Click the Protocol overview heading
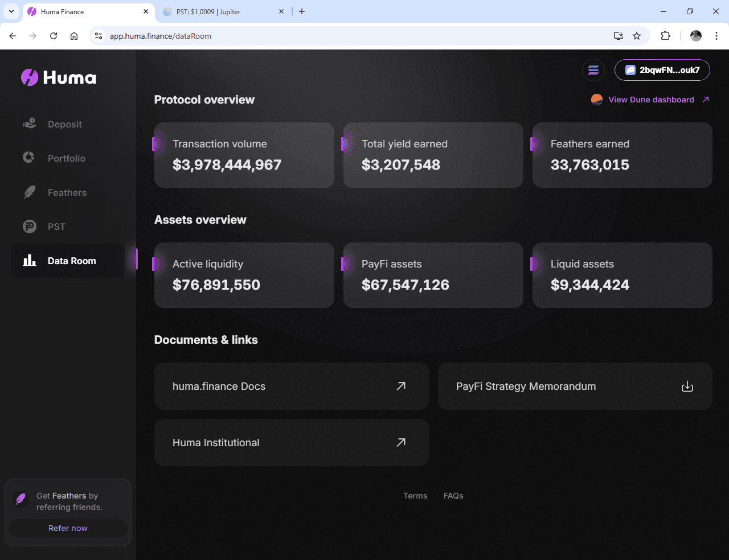The height and width of the screenshot is (560, 729). 204,100
